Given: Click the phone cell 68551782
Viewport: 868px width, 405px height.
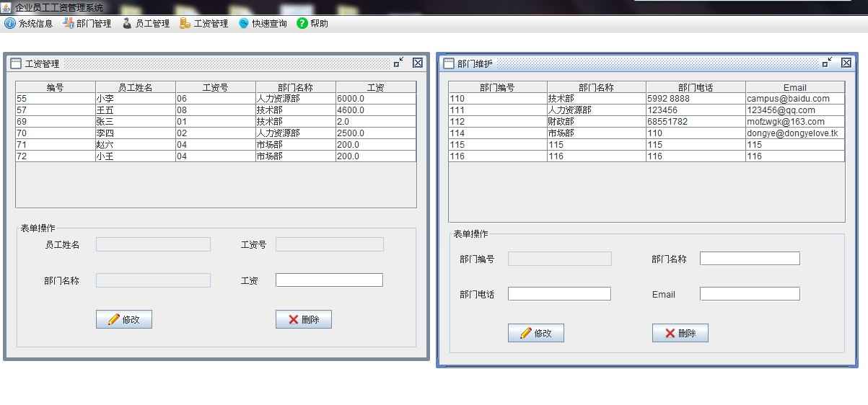Looking at the screenshot, I should (696, 122).
